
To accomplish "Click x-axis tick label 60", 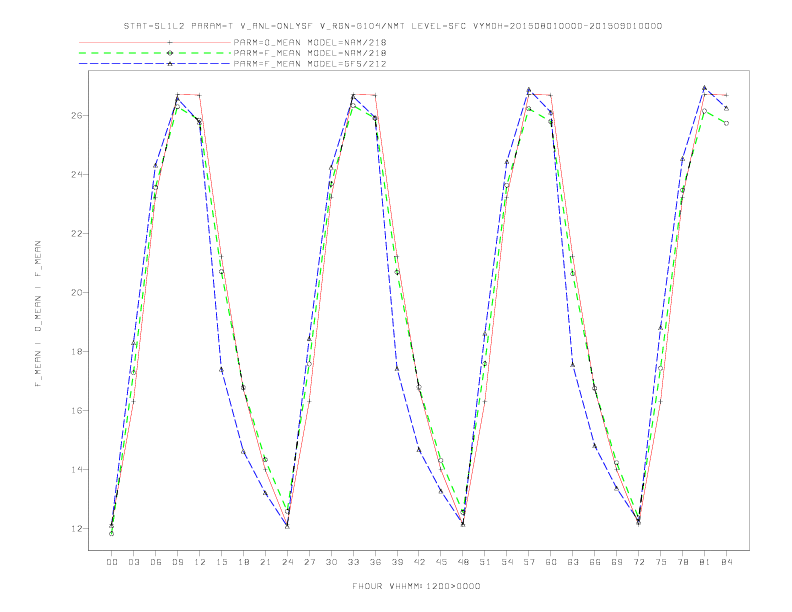I will coord(551,562).
